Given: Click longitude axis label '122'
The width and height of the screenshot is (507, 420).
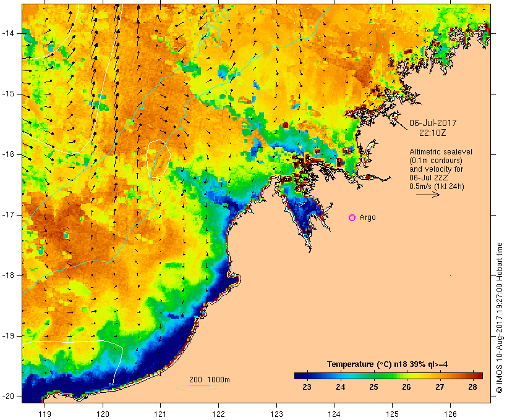Looking at the screenshot, I should coord(219,414).
